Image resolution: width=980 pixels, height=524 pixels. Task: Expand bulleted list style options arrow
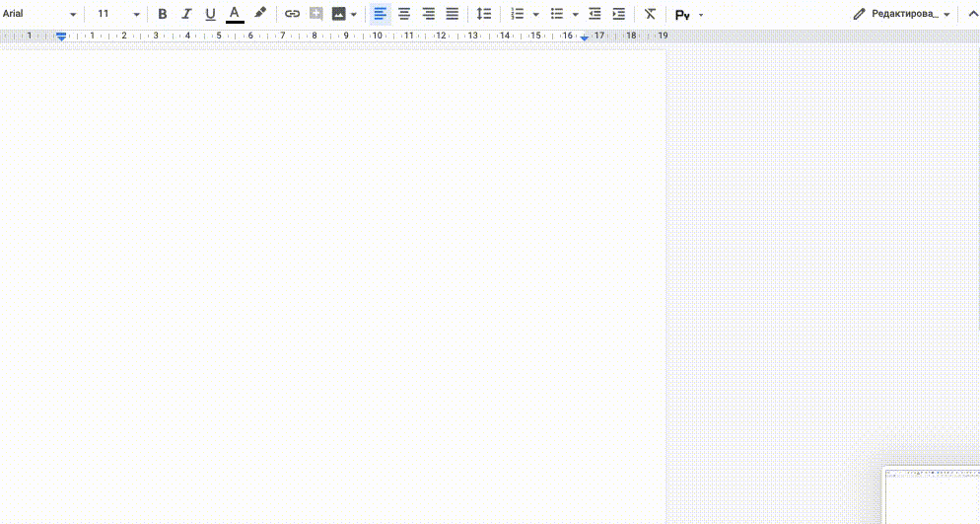575,15
